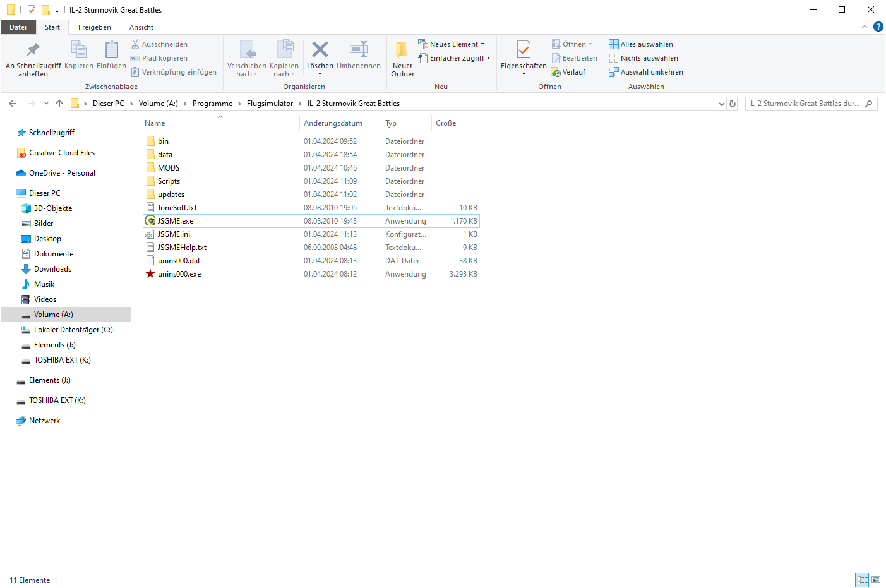Click the Löschen delete icon

320,51
